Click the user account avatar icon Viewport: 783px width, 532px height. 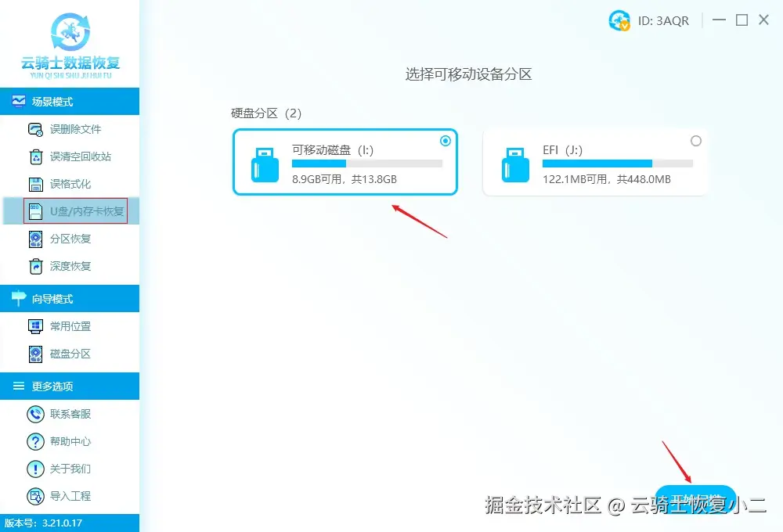(619, 20)
